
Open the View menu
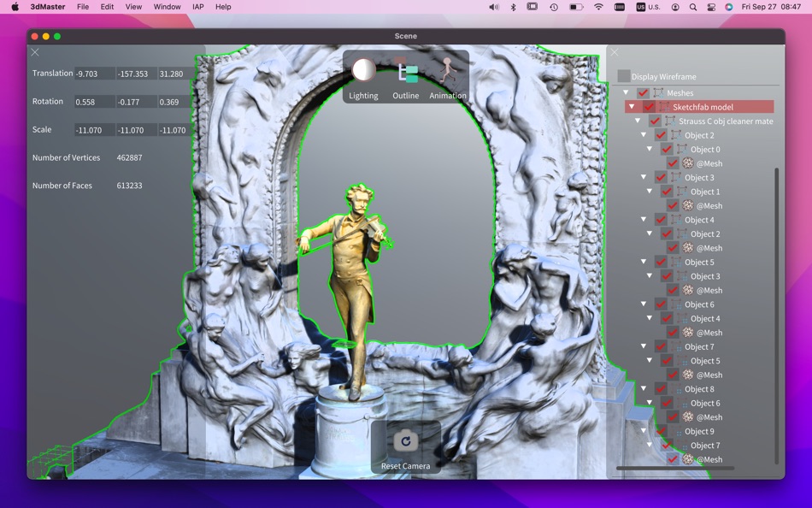tap(133, 7)
